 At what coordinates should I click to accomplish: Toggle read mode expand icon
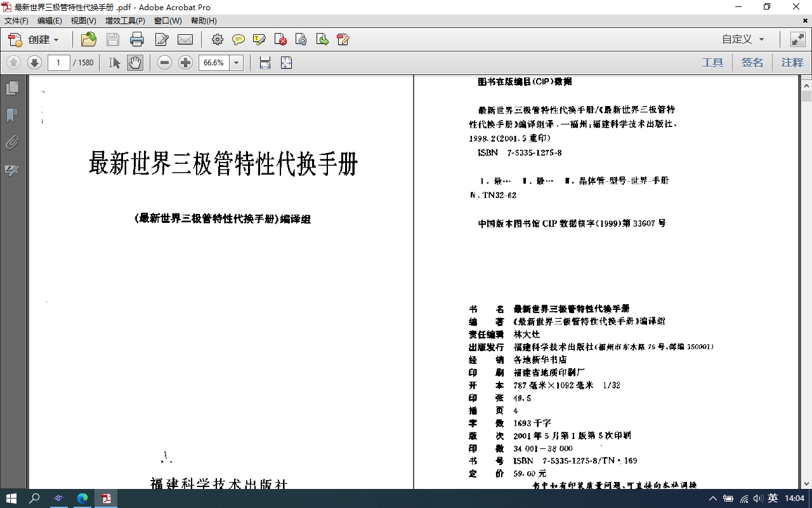[798, 39]
